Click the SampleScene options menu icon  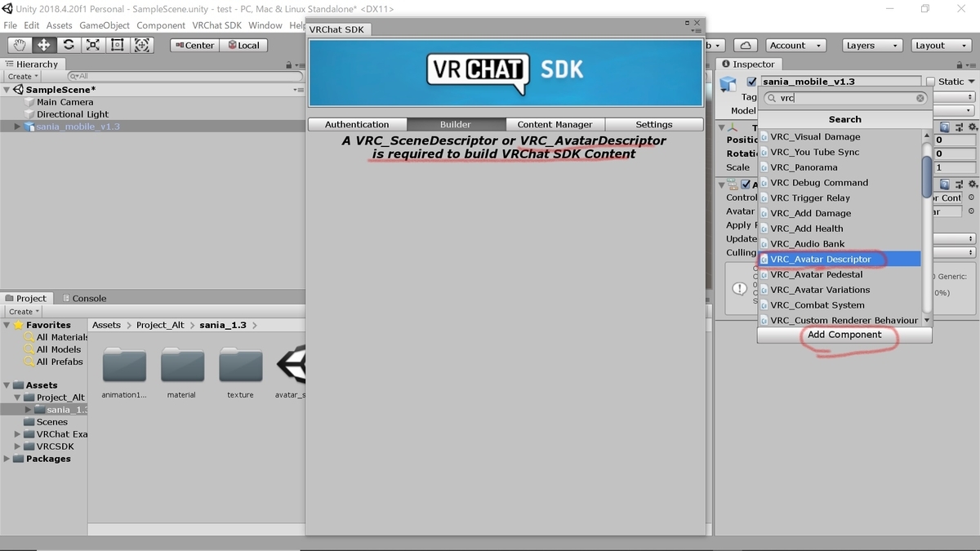point(297,90)
